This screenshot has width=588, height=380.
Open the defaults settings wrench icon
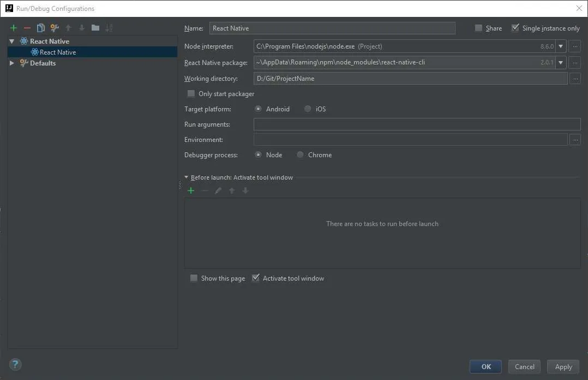(55, 28)
